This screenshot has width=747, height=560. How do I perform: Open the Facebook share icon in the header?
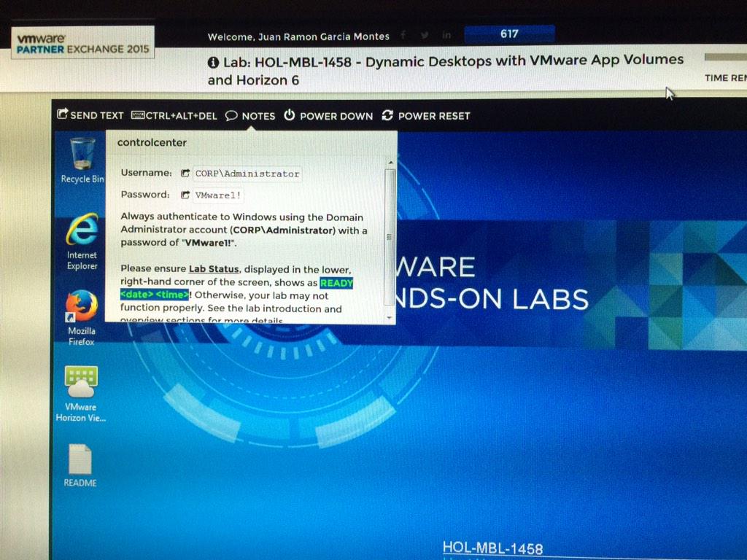point(403,35)
